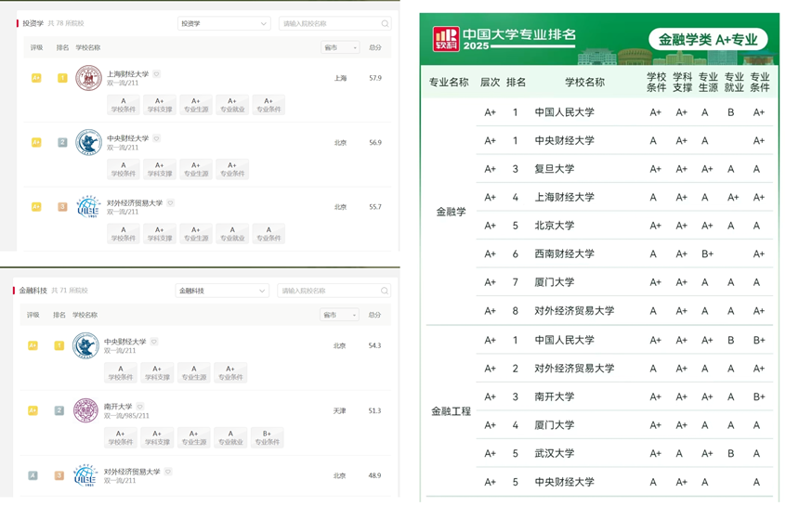Click the search magnifier icon in 金融科技 panel
The width and height of the screenshot is (799, 532).
point(384,291)
